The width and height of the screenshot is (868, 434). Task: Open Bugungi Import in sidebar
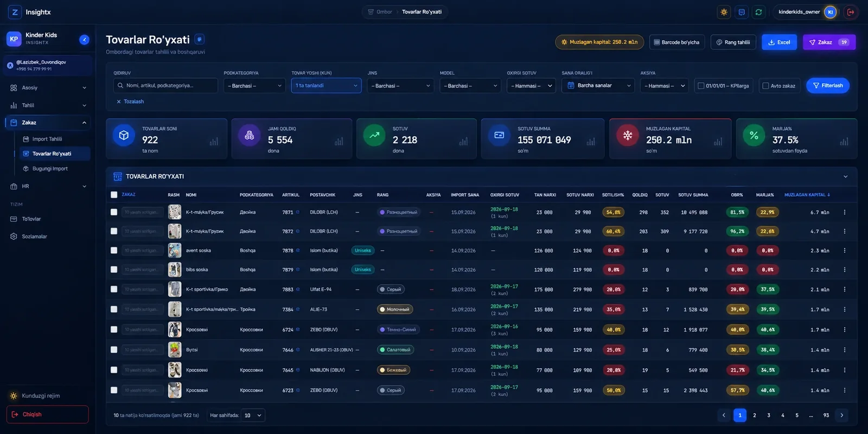point(50,169)
